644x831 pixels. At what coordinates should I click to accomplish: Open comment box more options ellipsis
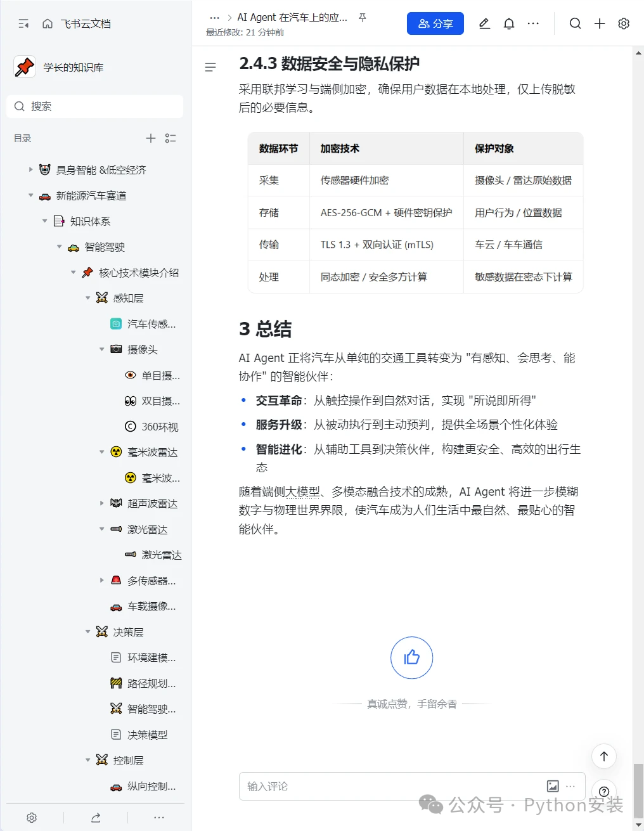click(570, 786)
